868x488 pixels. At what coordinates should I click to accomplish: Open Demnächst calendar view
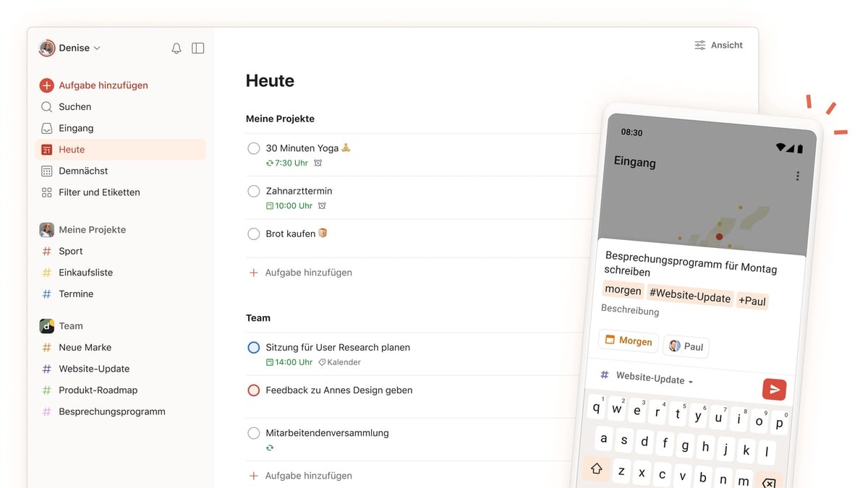(x=83, y=171)
